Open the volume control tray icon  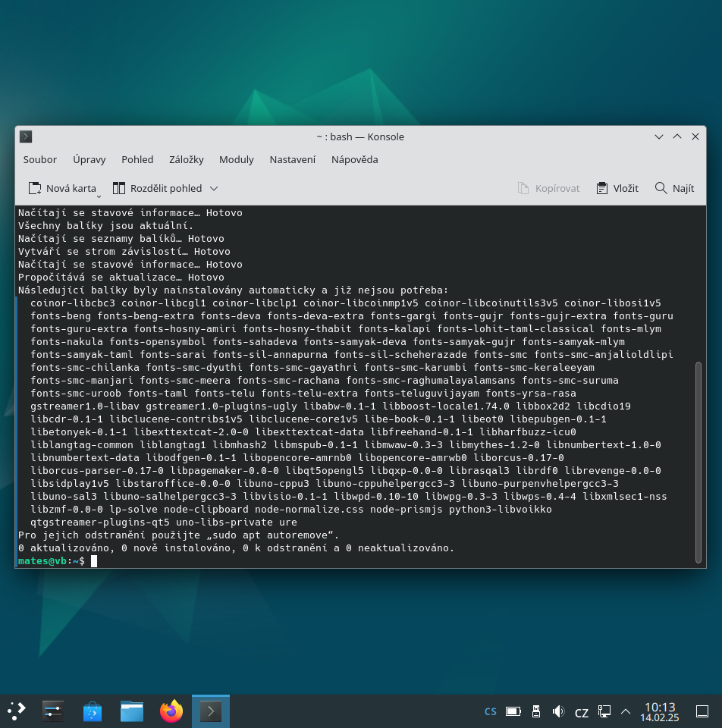click(x=558, y=711)
